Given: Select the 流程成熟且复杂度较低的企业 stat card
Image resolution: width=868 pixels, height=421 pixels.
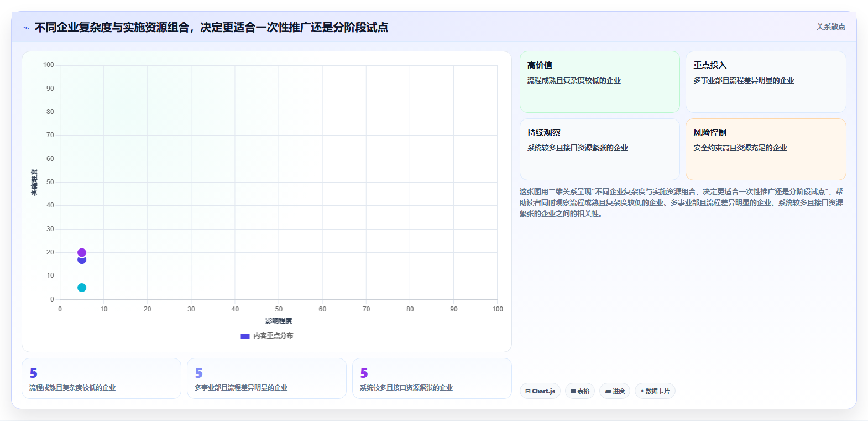Looking at the screenshot, I should point(101,378).
